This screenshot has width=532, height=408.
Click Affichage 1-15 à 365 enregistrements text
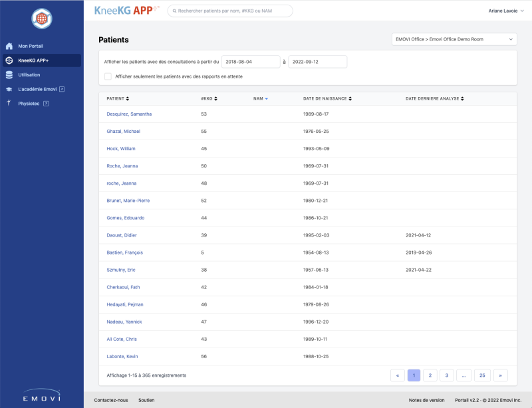[146, 375]
